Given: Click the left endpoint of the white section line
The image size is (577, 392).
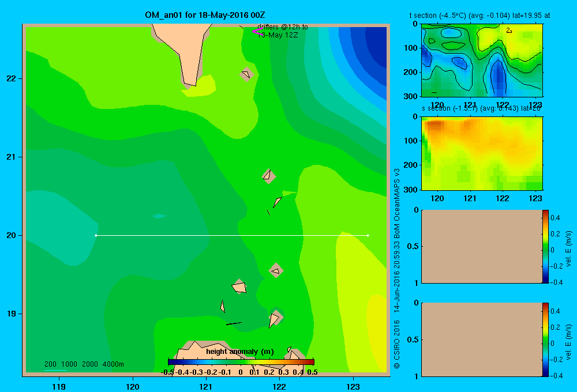Looking at the screenshot, I should coord(96,235).
